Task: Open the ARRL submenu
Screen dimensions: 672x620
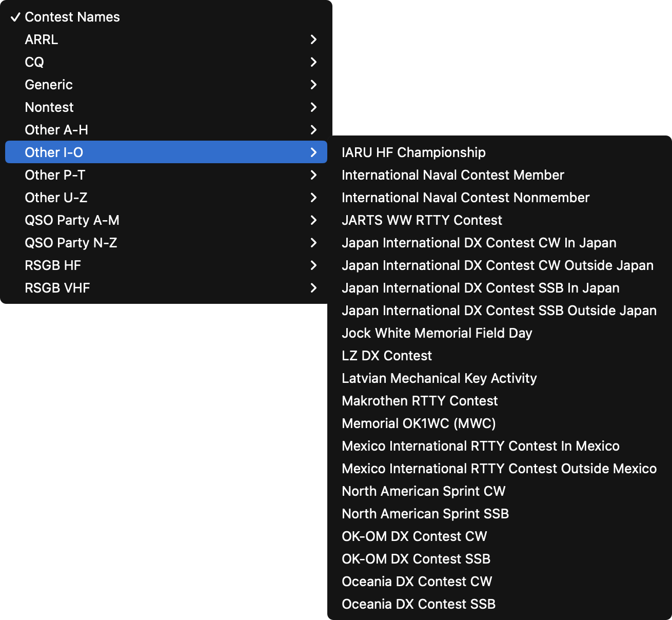Action: [x=166, y=40]
